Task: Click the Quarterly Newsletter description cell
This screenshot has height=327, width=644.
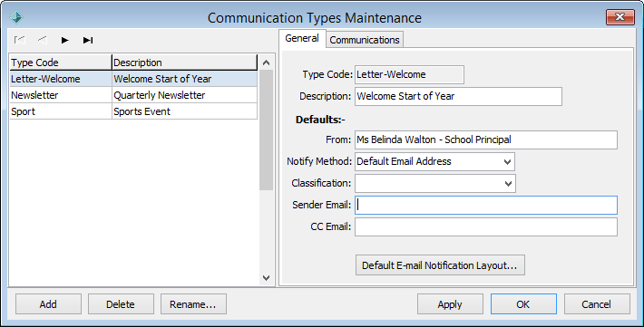Action: click(x=184, y=95)
